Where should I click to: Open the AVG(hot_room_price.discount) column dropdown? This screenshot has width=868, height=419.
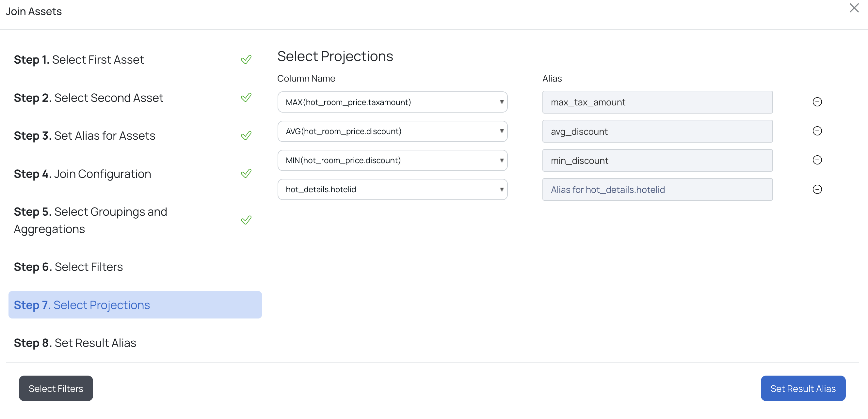click(x=392, y=132)
